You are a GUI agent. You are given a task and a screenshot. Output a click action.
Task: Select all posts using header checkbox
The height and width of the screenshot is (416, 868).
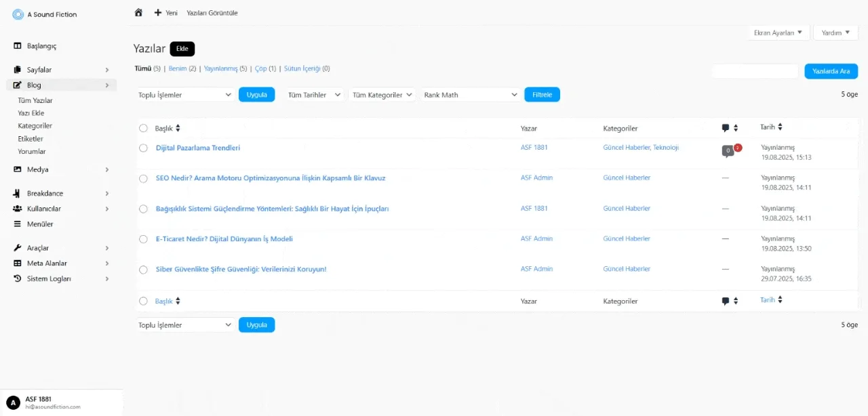pyautogui.click(x=143, y=128)
